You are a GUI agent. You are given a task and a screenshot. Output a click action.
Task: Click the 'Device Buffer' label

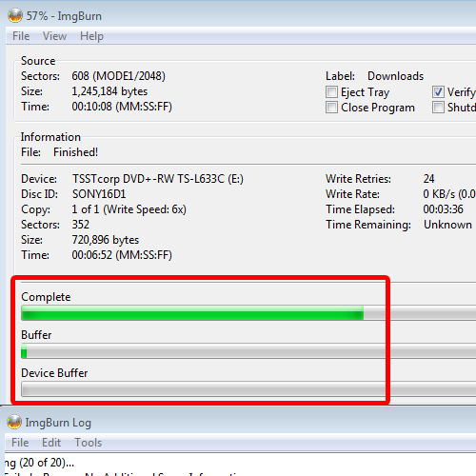click(54, 373)
